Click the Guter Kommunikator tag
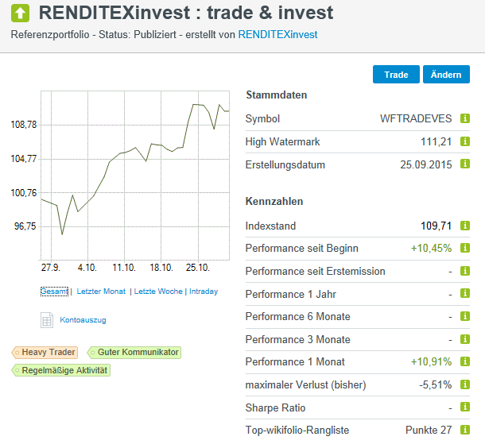 134,352
